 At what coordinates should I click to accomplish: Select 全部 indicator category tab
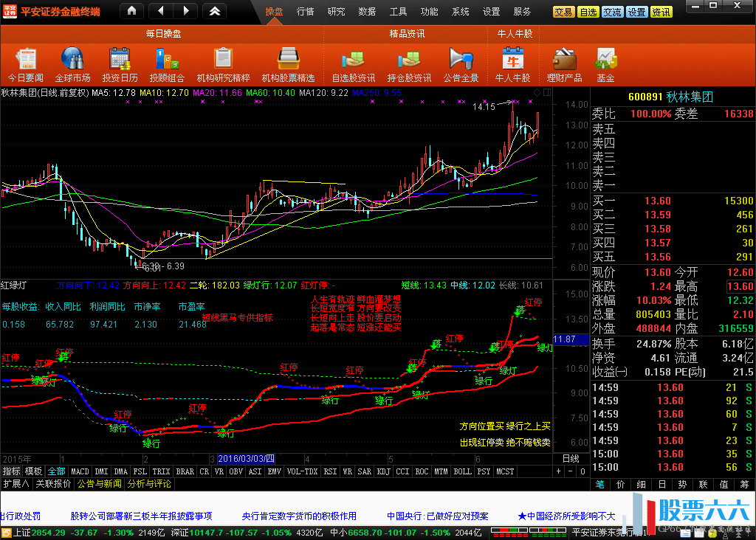(x=56, y=471)
